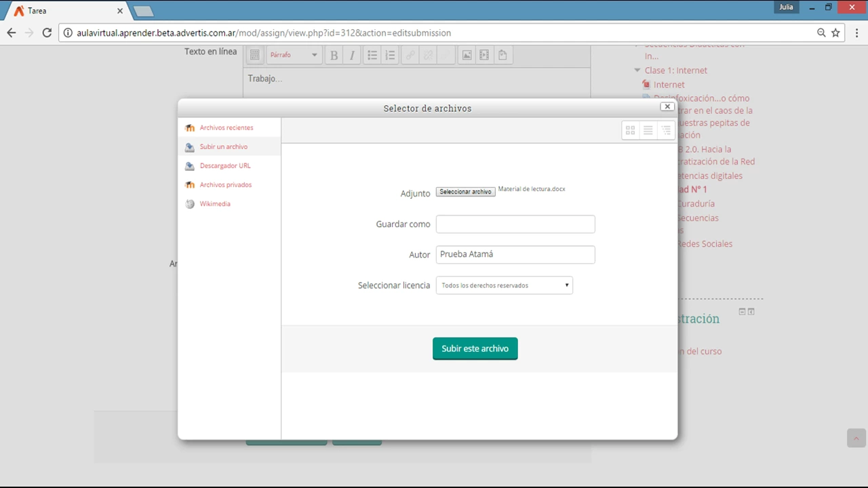The height and width of the screenshot is (488, 868).
Task: Collapse Clase 1: Internet tree node
Action: pos(637,70)
